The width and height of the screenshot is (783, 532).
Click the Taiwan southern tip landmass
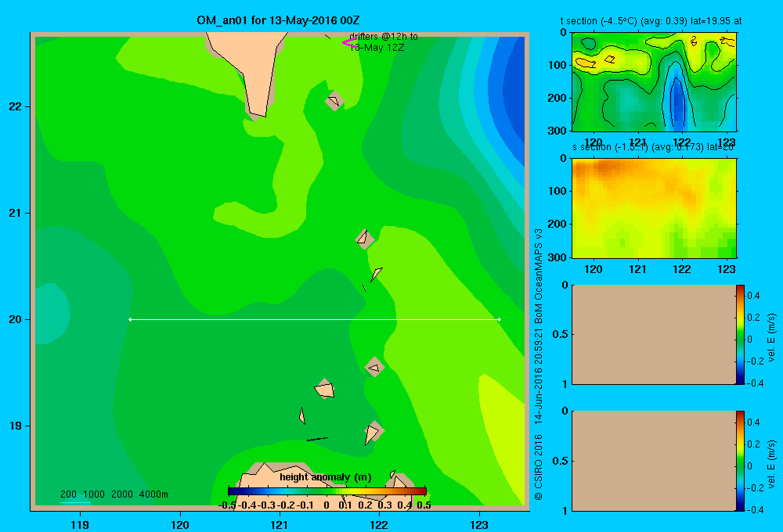[252, 70]
